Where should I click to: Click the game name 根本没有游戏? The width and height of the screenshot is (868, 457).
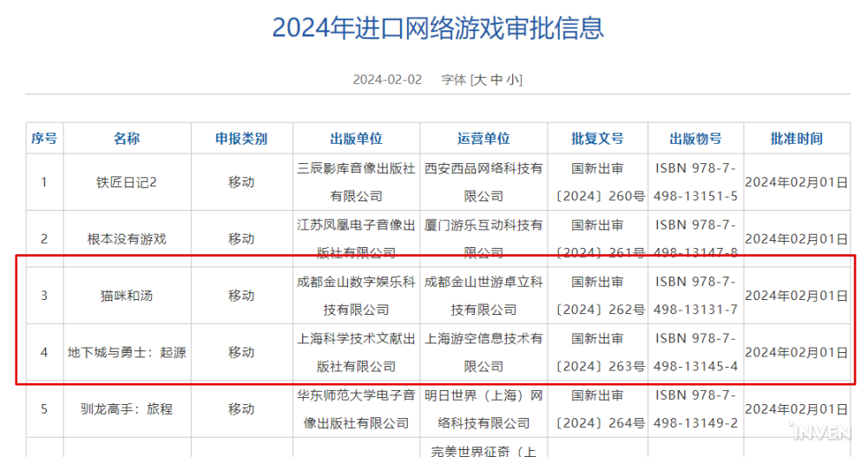(127, 239)
